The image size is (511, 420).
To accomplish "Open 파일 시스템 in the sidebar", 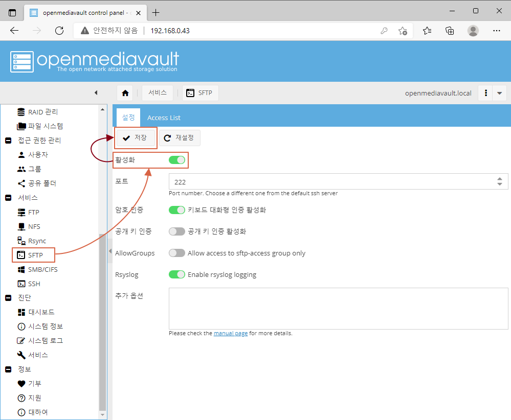I will point(40,126).
